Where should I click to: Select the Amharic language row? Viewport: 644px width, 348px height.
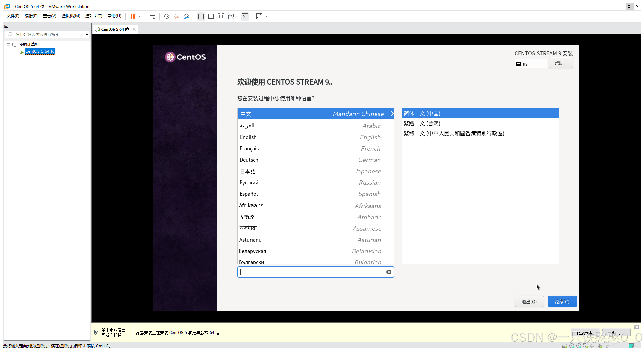tap(315, 217)
